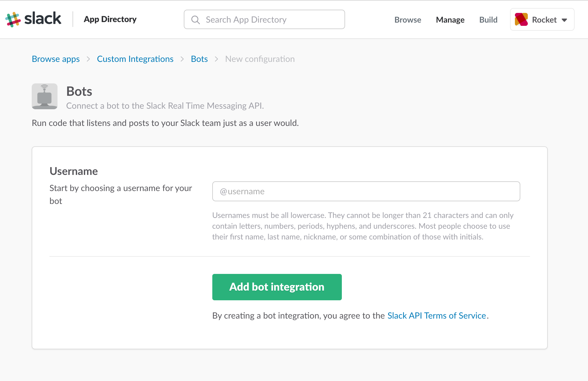Image resolution: width=588 pixels, height=381 pixels.
Task: Select the Manage navigation menu item
Action: [x=450, y=19]
